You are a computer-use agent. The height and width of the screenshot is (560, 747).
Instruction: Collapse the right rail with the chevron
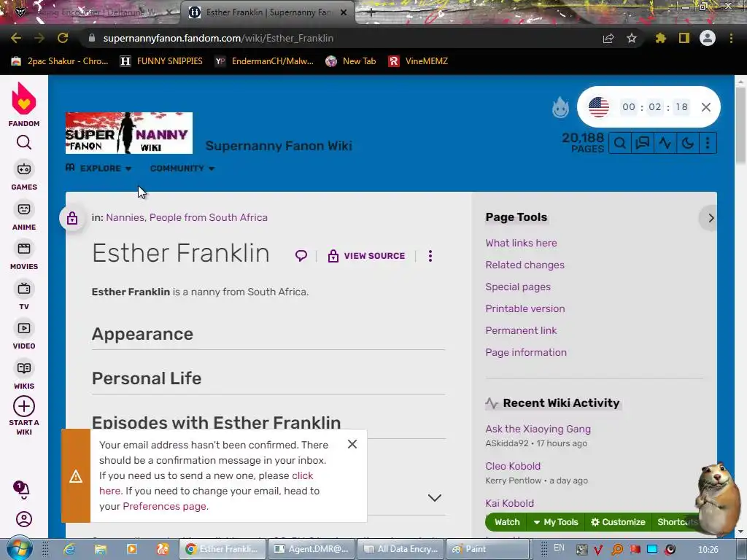tap(711, 218)
